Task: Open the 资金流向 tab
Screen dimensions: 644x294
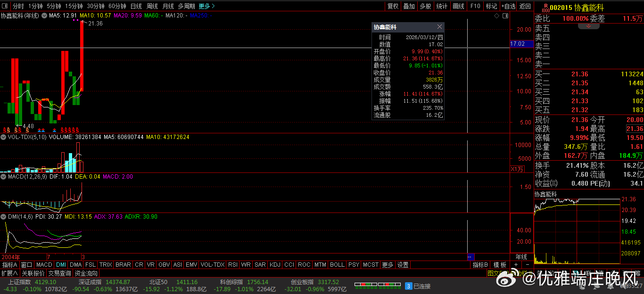Action: [x=86, y=273]
